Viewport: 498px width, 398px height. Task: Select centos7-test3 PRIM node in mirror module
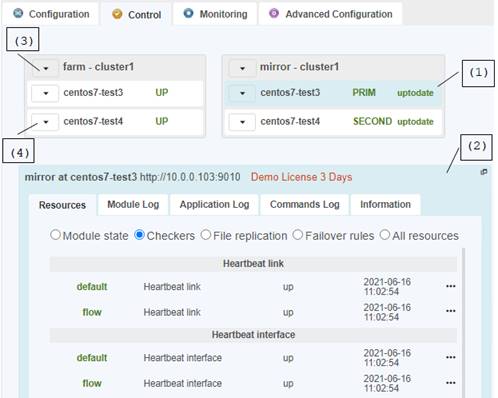coord(333,93)
